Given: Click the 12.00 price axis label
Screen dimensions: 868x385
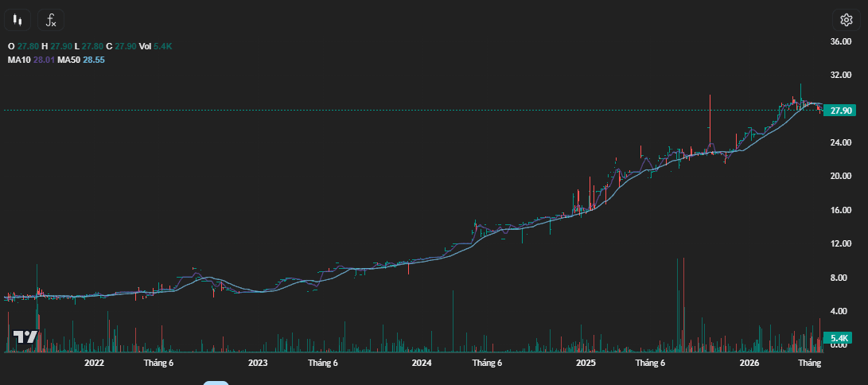Looking at the screenshot, I should pos(841,244).
